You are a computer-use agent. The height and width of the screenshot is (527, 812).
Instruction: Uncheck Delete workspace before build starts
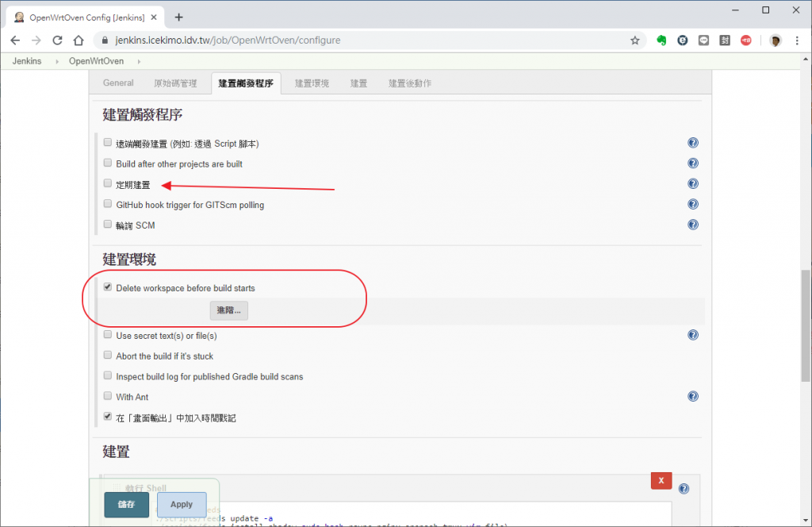[108, 287]
